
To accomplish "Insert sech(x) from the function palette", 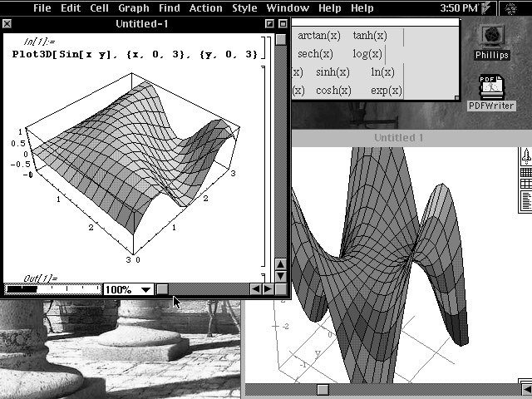I will point(315,54).
